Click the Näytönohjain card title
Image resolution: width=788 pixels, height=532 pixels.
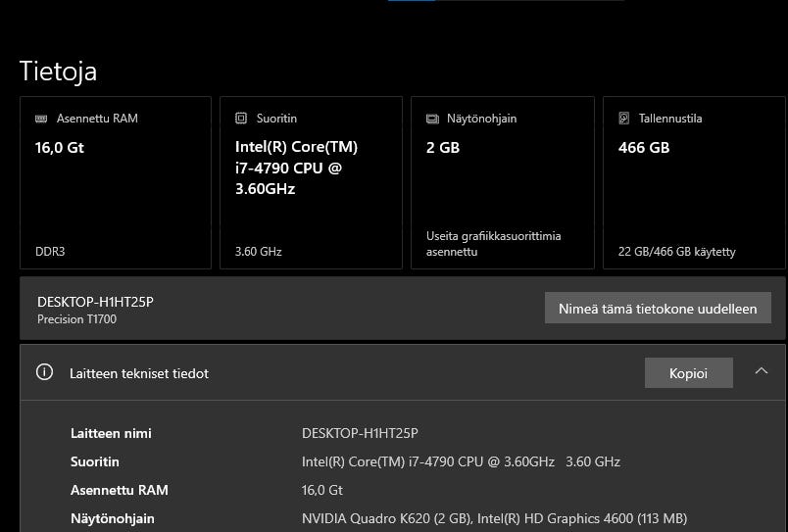point(481,119)
